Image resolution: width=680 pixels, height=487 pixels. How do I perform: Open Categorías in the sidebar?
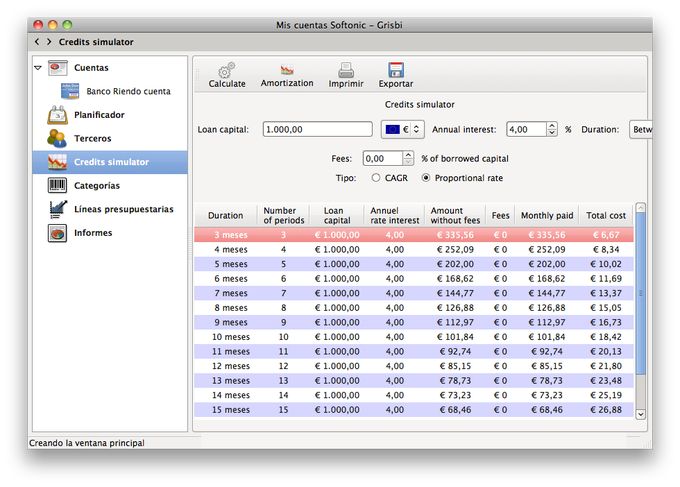click(96, 185)
